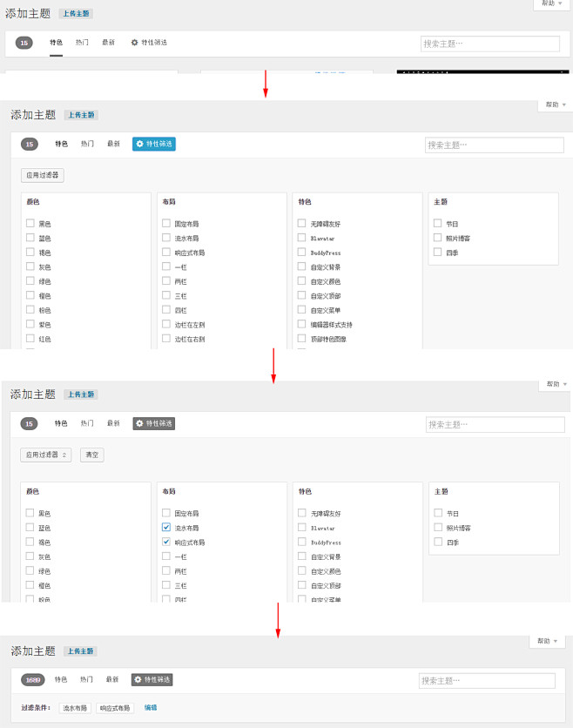This screenshot has height=728, width=573.
Task: Click the 1689 theme count badge
Action: coord(33,680)
